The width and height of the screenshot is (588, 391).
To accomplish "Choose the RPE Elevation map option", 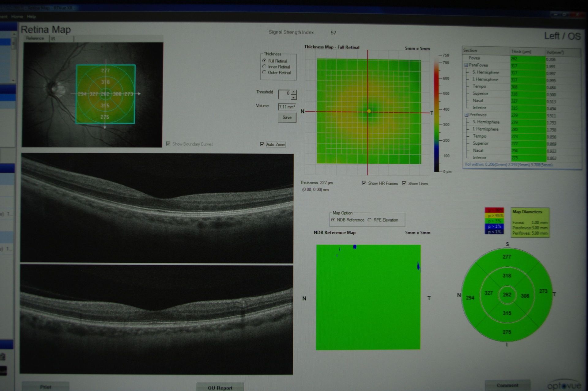I will (x=370, y=220).
